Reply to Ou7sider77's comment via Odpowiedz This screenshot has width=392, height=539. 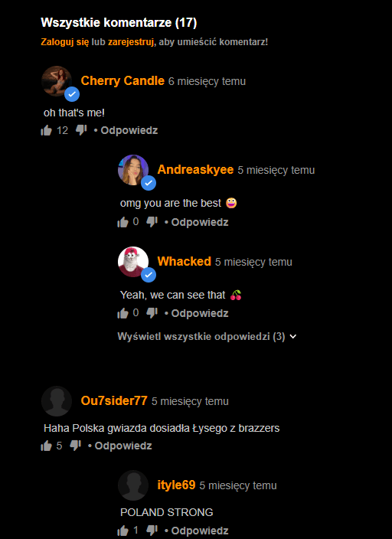123,446
